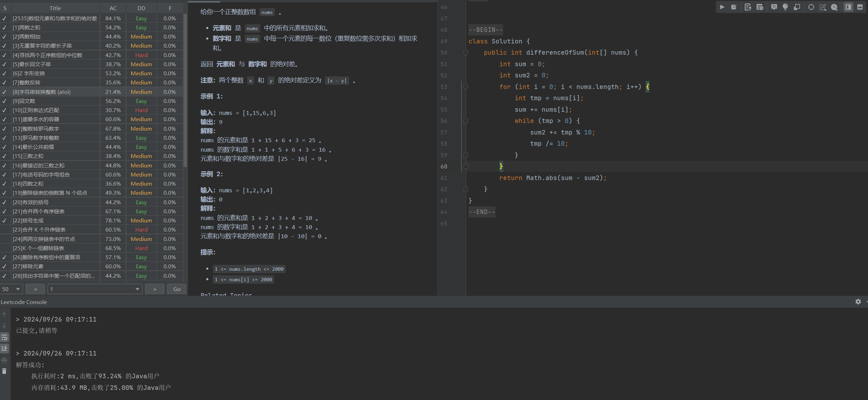Click console down-arrow icon
The width and height of the screenshot is (868, 400).
pyautogui.click(x=4, y=326)
